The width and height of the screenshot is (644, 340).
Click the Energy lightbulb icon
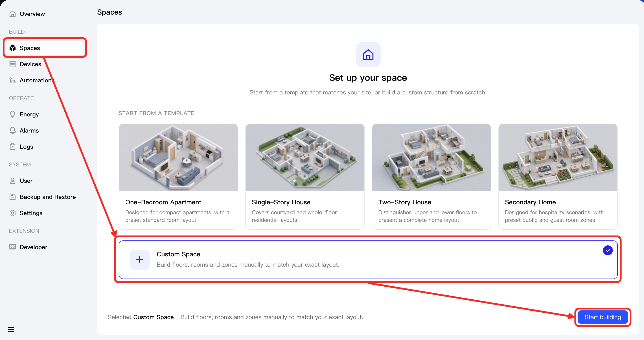(x=13, y=114)
